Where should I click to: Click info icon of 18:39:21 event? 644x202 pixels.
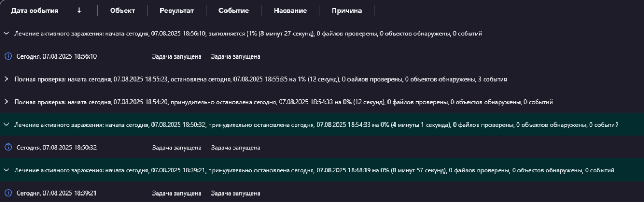coord(8,193)
